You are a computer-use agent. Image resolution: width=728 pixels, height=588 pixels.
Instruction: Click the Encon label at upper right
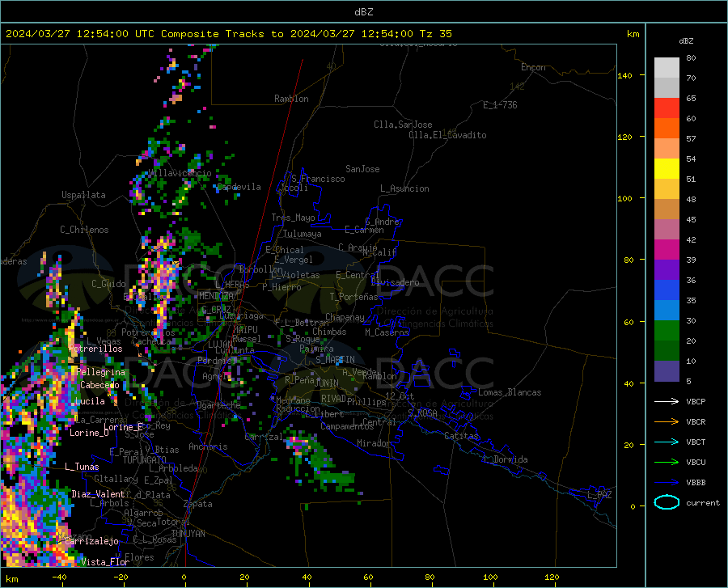click(x=533, y=67)
